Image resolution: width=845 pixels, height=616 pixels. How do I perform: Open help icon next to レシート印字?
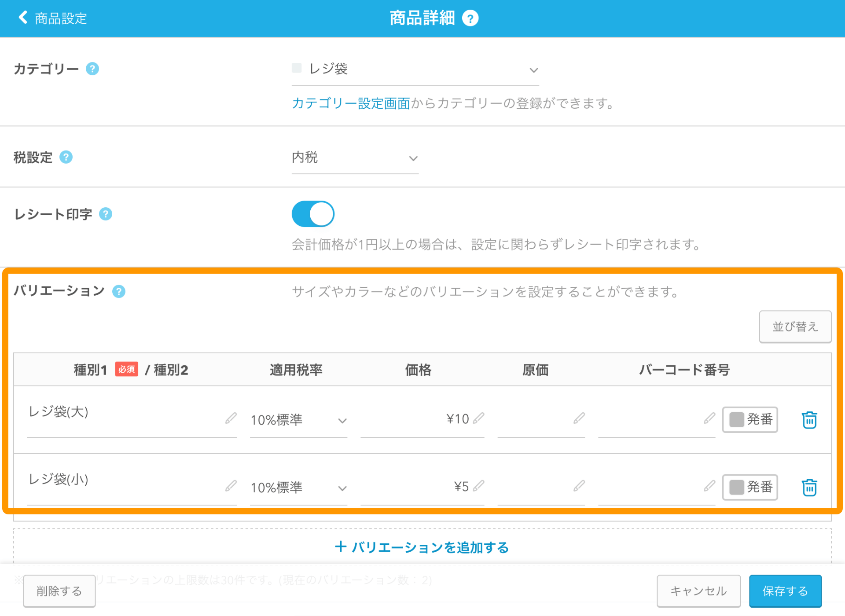pyautogui.click(x=106, y=214)
